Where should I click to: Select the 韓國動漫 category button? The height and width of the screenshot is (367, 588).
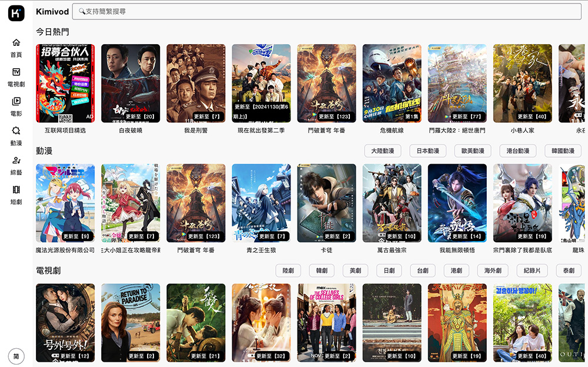pyautogui.click(x=563, y=151)
